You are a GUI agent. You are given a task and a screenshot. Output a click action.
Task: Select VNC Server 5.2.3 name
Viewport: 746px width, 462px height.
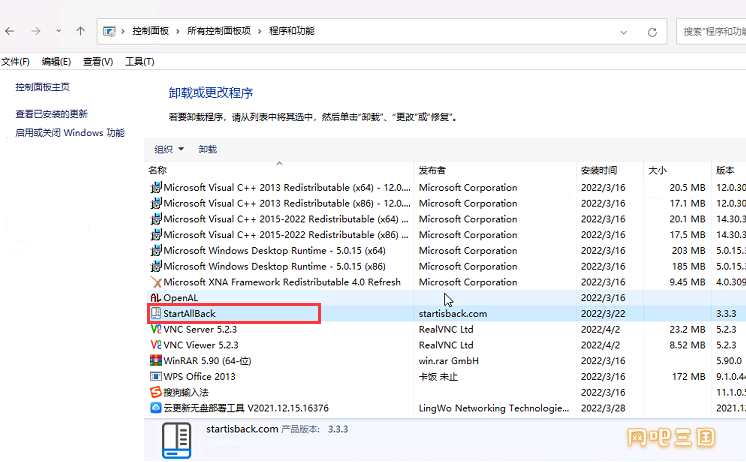(x=200, y=329)
